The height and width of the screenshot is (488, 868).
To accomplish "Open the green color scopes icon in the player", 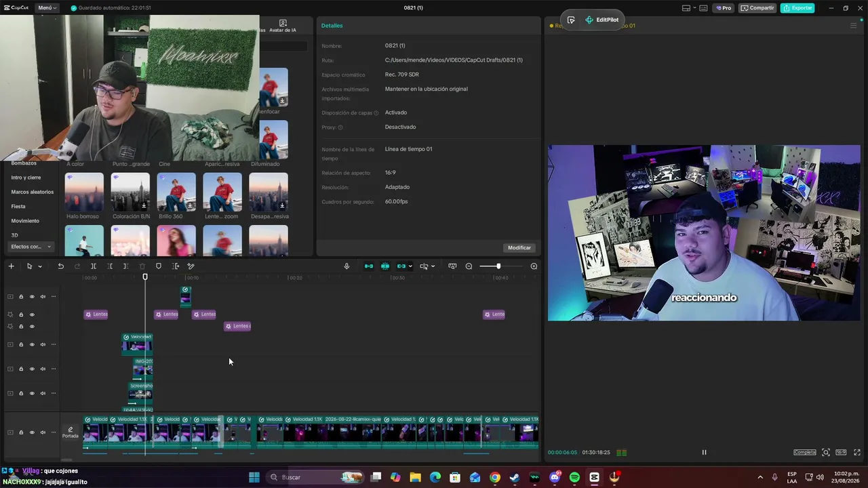I will tap(622, 452).
